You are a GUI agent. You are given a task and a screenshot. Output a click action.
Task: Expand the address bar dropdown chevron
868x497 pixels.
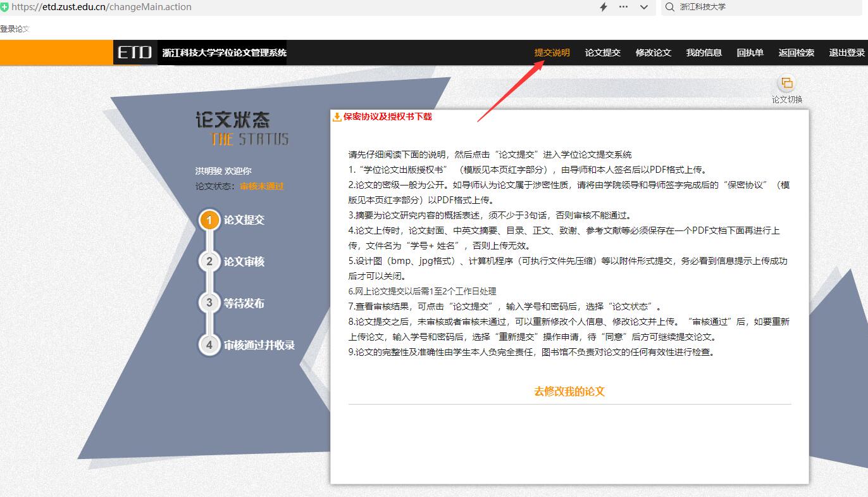(644, 7)
